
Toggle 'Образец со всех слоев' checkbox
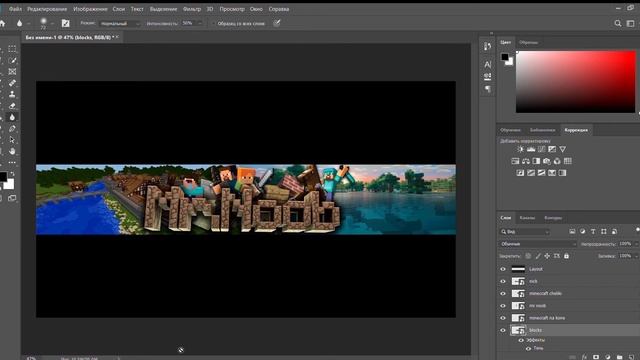point(213,23)
